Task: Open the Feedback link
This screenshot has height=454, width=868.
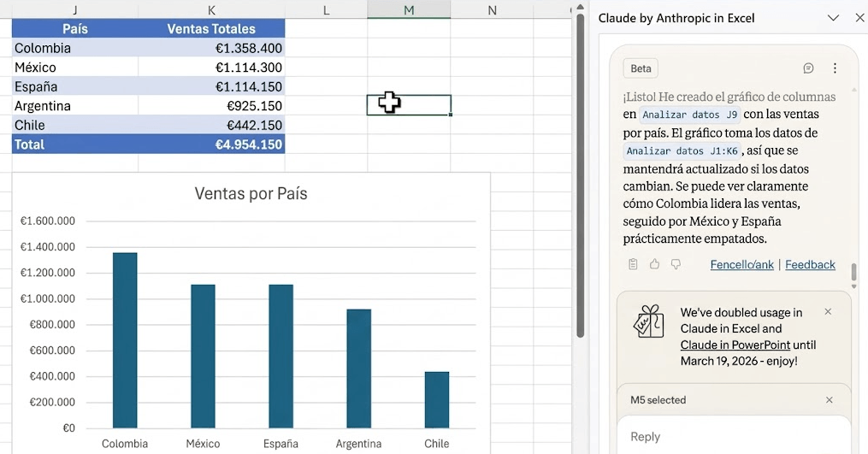Action: (810, 265)
